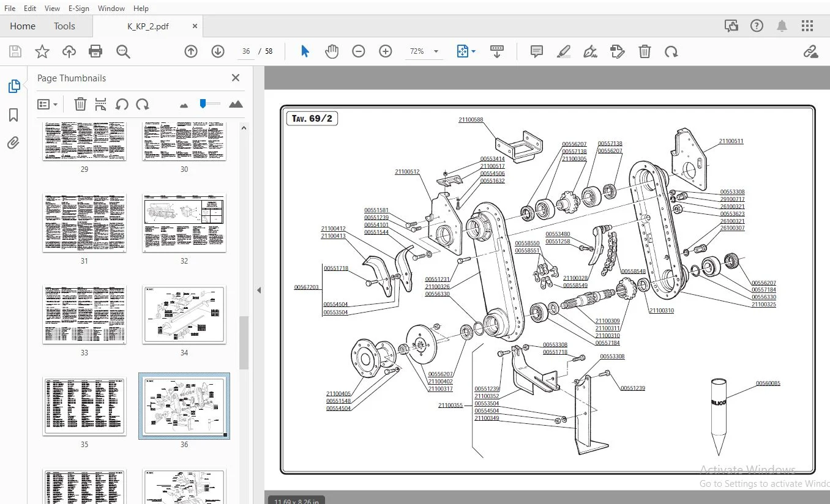Image resolution: width=830 pixels, height=504 pixels.
Task: Open the Help menu
Action: click(141, 9)
